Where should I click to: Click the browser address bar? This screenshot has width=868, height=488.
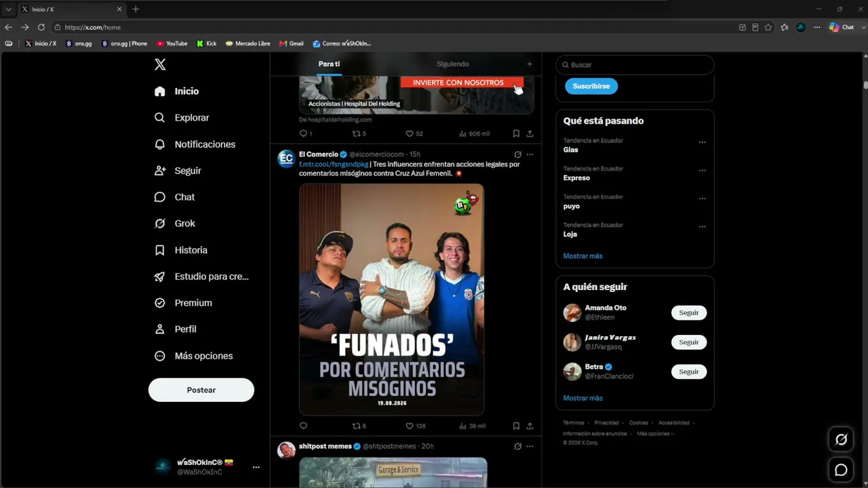tap(393, 27)
